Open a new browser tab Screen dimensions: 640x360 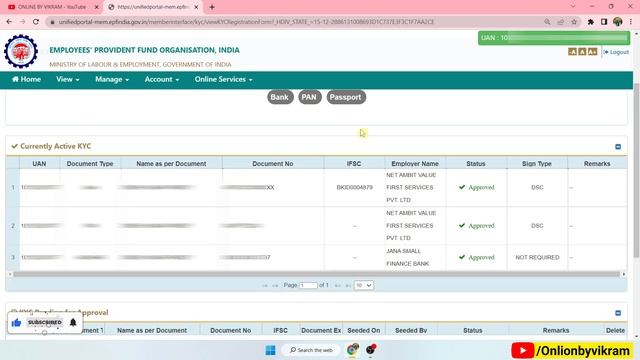coord(212,7)
